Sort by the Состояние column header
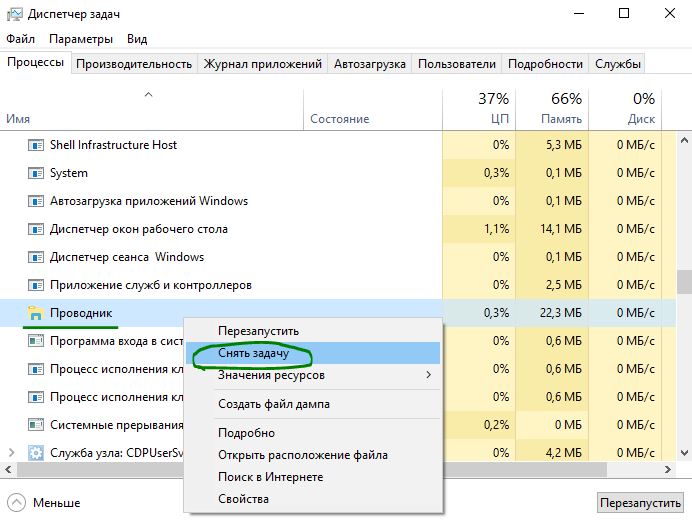692x525 pixels. tap(373, 109)
